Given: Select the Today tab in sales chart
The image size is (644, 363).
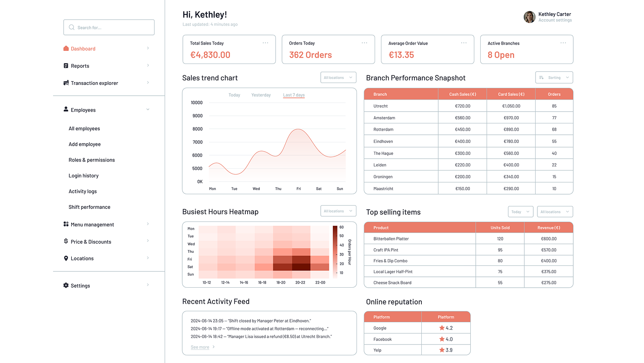Looking at the screenshot, I should coord(234,95).
